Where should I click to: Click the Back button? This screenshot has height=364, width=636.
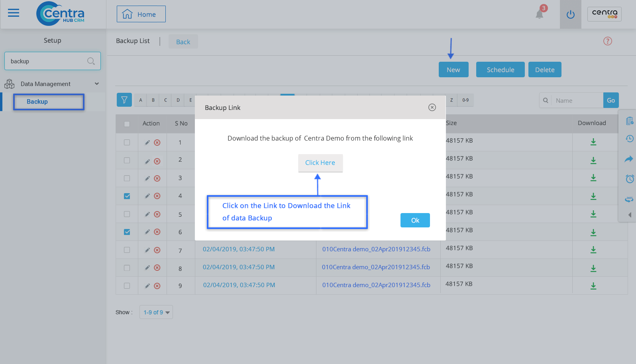tap(183, 41)
